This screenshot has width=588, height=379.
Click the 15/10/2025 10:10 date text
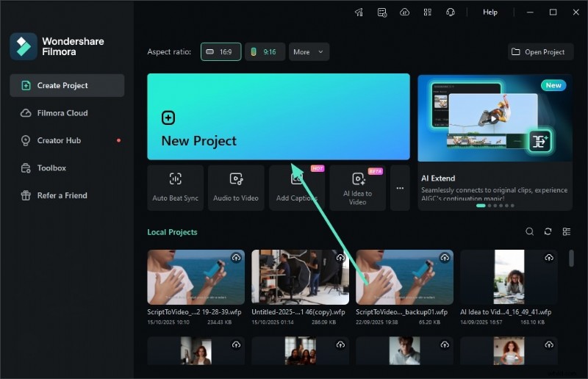click(168, 322)
